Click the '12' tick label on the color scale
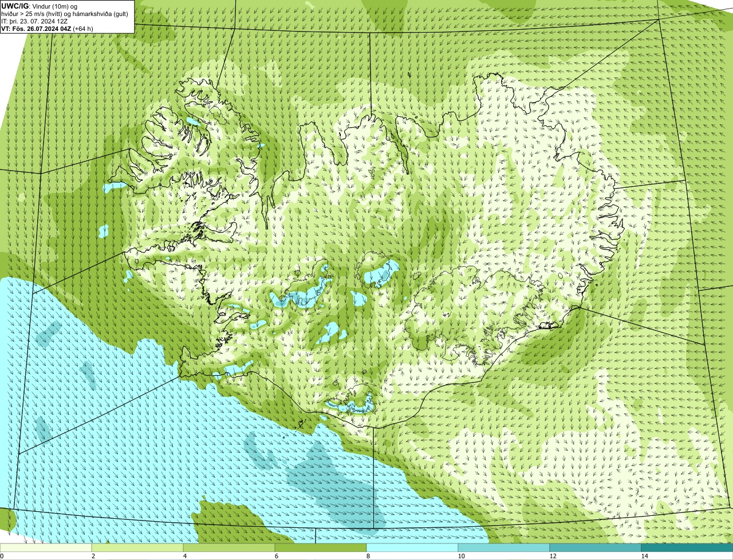This screenshot has width=733, height=560. (553, 556)
